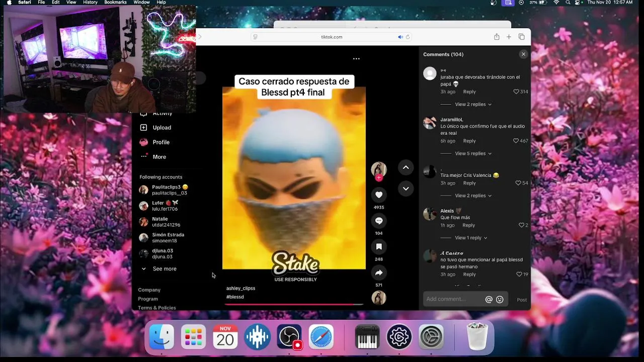
Task: Seek using the red video progress bar
Action: pyautogui.click(x=294, y=304)
